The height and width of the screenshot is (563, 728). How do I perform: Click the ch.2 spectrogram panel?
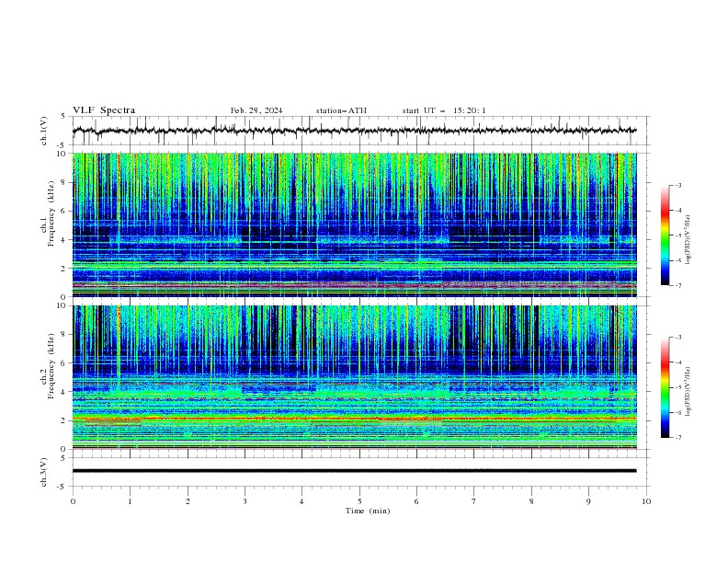tap(354, 377)
